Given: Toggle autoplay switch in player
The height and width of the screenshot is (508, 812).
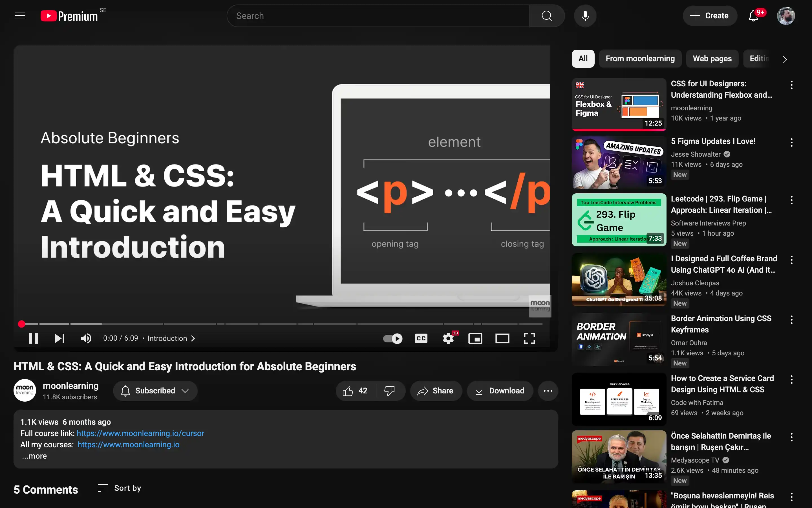Looking at the screenshot, I should 392,338.
